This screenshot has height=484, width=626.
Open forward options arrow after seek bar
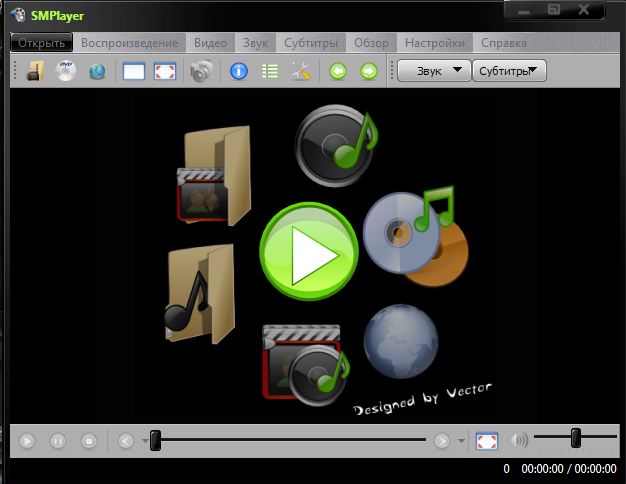click(x=461, y=441)
